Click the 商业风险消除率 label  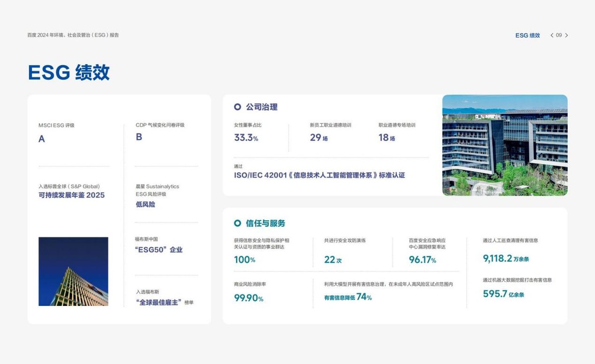click(x=250, y=284)
